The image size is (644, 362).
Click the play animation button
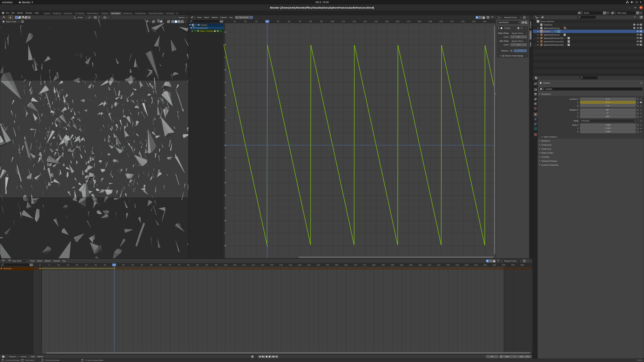click(270, 357)
